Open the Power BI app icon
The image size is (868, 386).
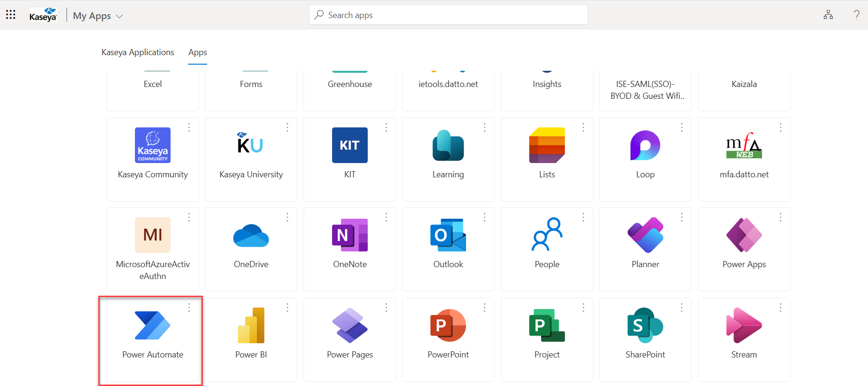click(251, 325)
